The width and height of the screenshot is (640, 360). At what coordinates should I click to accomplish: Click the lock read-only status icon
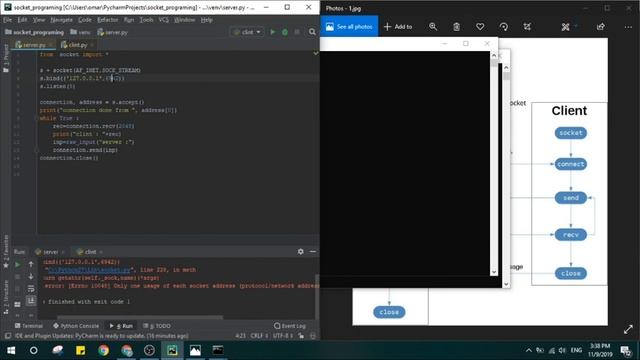tap(301, 336)
